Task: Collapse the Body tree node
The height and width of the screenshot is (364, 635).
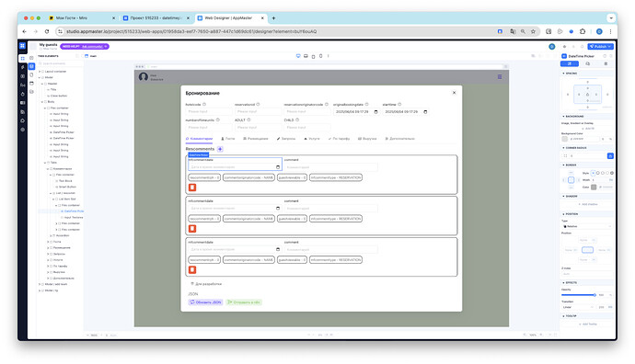Action: pos(42,102)
